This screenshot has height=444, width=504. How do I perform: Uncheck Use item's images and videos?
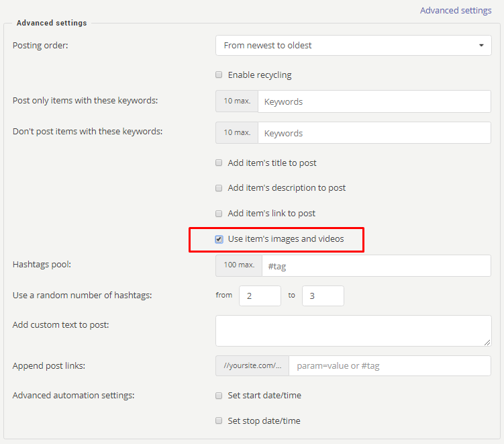pyautogui.click(x=219, y=239)
